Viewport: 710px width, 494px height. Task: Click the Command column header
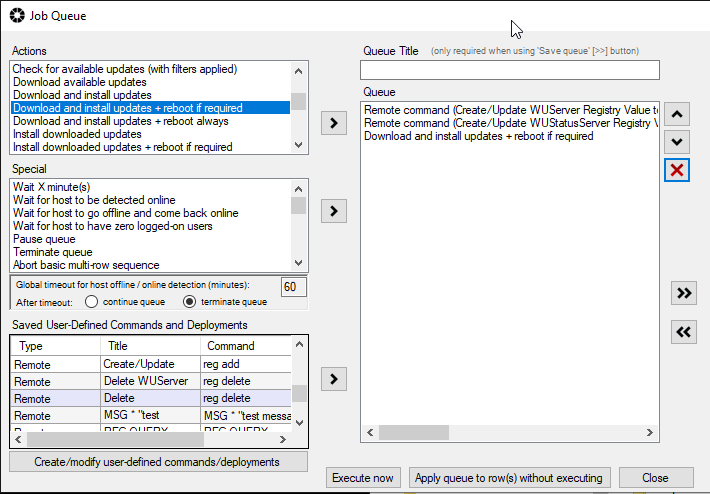coord(245,346)
